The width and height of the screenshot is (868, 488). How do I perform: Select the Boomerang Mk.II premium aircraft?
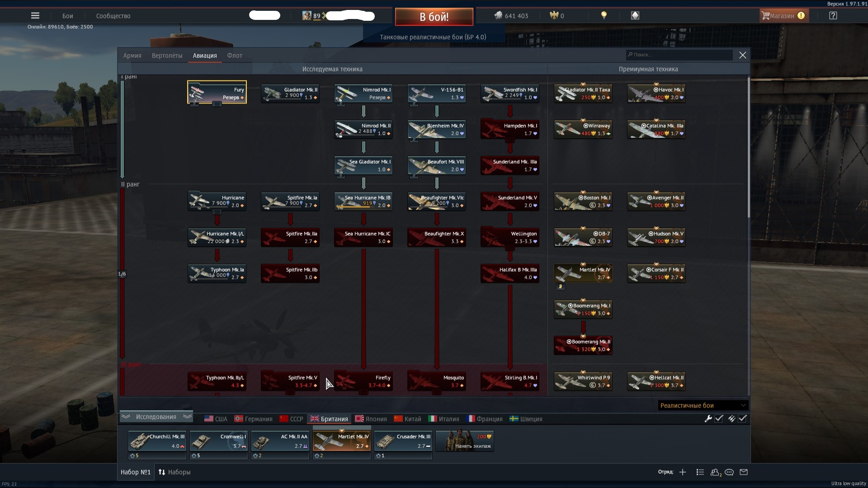tap(583, 345)
